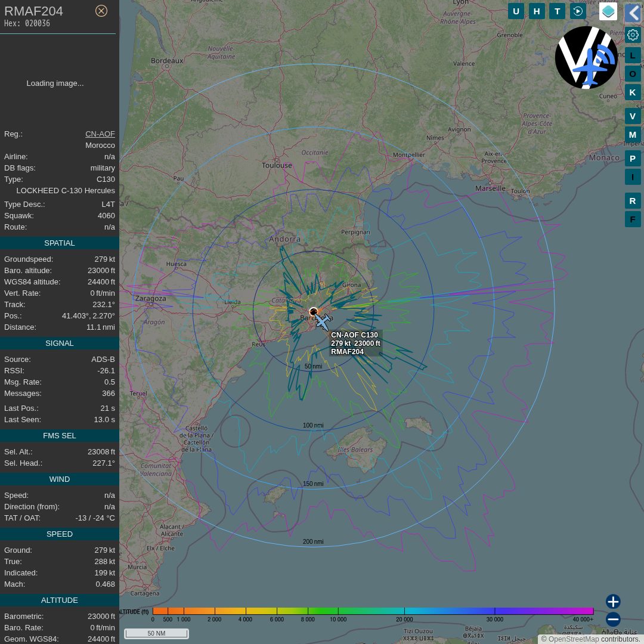Click the Morocco country text
644x644 pixels.
pyautogui.click(x=100, y=145)
